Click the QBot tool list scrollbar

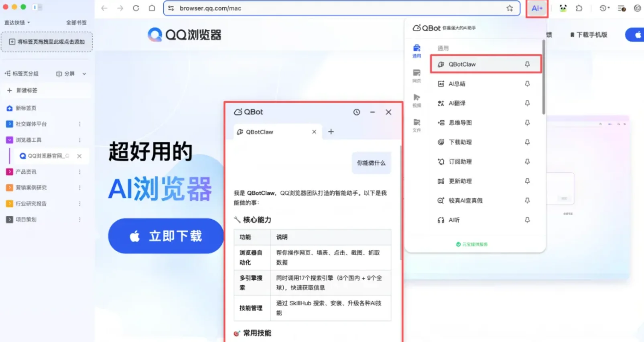543,76
